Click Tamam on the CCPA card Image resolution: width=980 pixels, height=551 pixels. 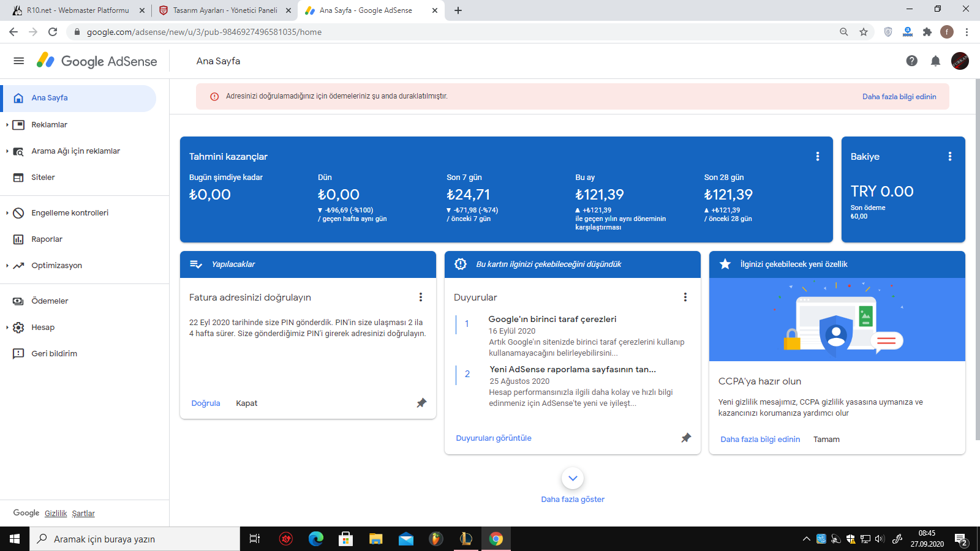coord(826,440)
